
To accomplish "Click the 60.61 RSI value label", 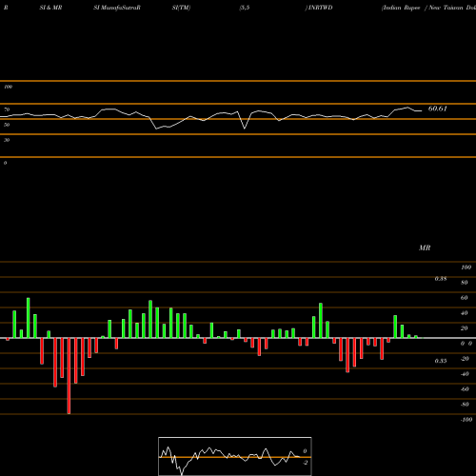I will (438, 109).
